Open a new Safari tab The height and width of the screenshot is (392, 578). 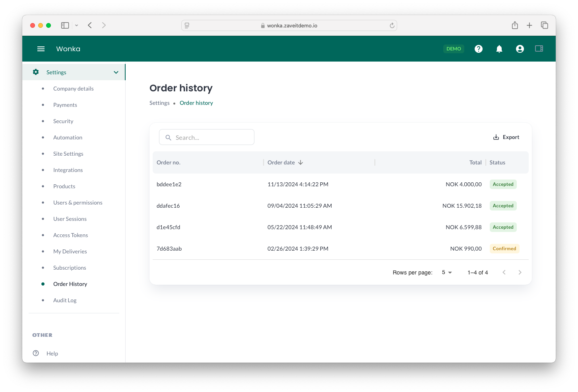(530, 25)
